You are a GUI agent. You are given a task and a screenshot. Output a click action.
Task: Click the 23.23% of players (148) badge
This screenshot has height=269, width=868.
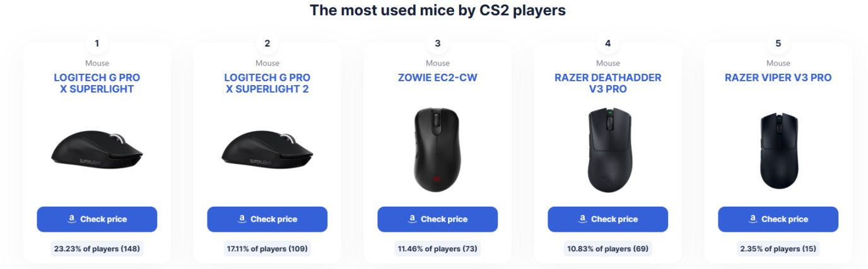(97, 249)
